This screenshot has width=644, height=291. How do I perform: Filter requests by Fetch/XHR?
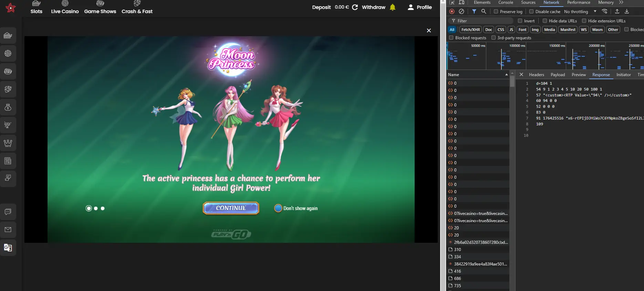(x=470, y=30)
